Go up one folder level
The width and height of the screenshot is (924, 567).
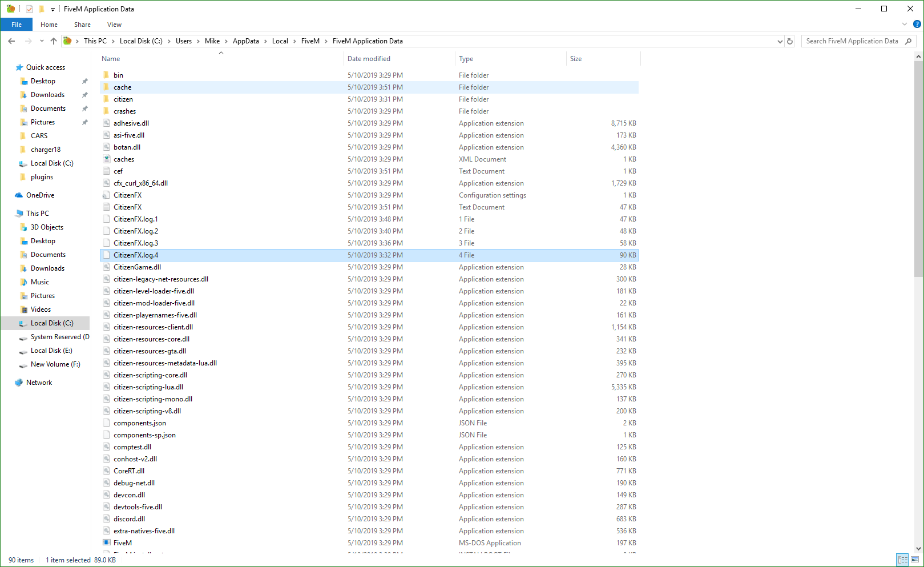pyautogui.click(x=54, y=41)
